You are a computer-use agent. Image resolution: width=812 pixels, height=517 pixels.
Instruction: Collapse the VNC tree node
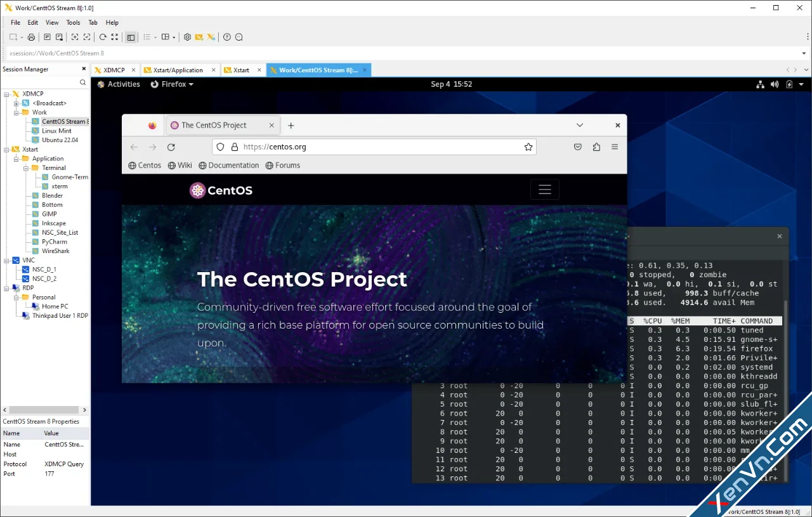[6, 260]
